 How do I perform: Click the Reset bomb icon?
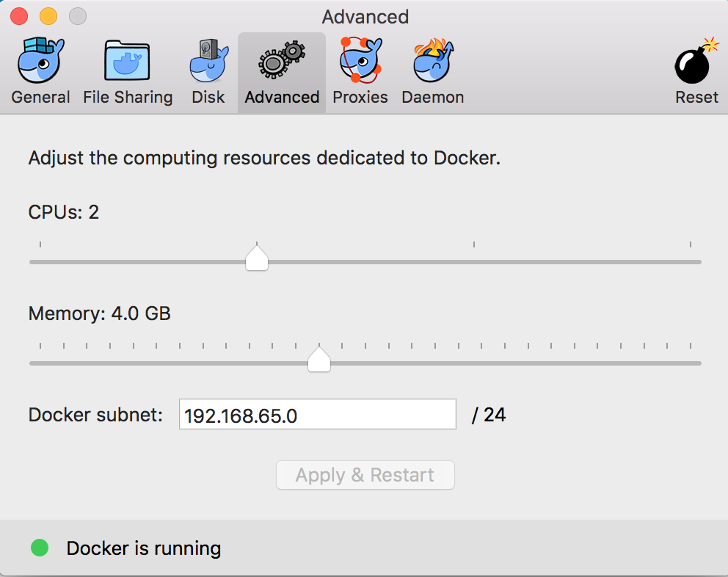click(696, 61)
